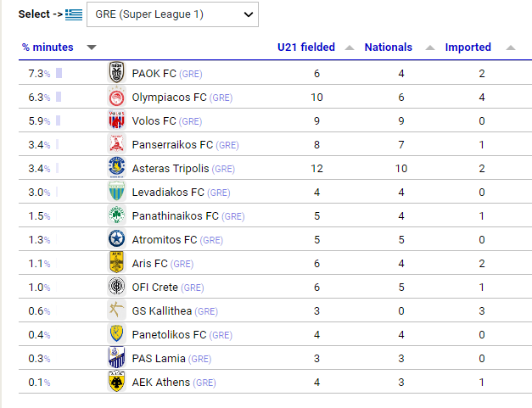Viewport: 532px width, 408px height.
Task: Click the Atromitos FC star logo
Action: tap(116, 238)
